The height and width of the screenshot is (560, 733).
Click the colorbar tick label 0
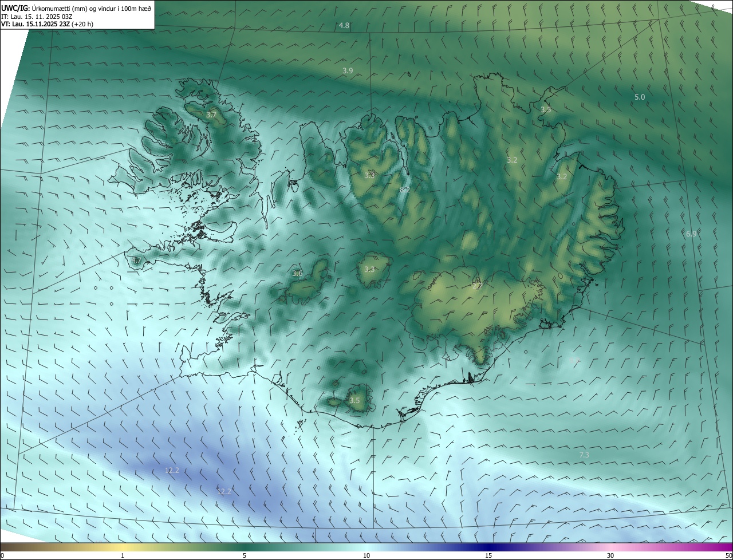[x=2, y=555]
